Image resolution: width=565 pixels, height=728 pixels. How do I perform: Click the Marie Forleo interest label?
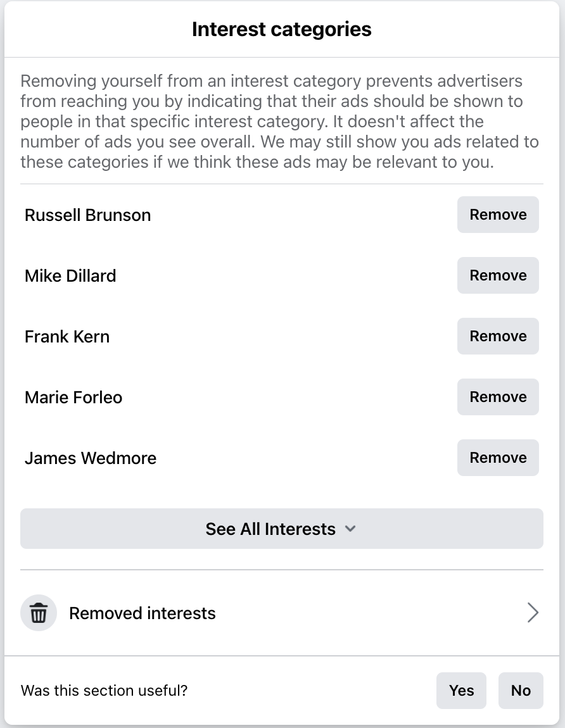73,398
